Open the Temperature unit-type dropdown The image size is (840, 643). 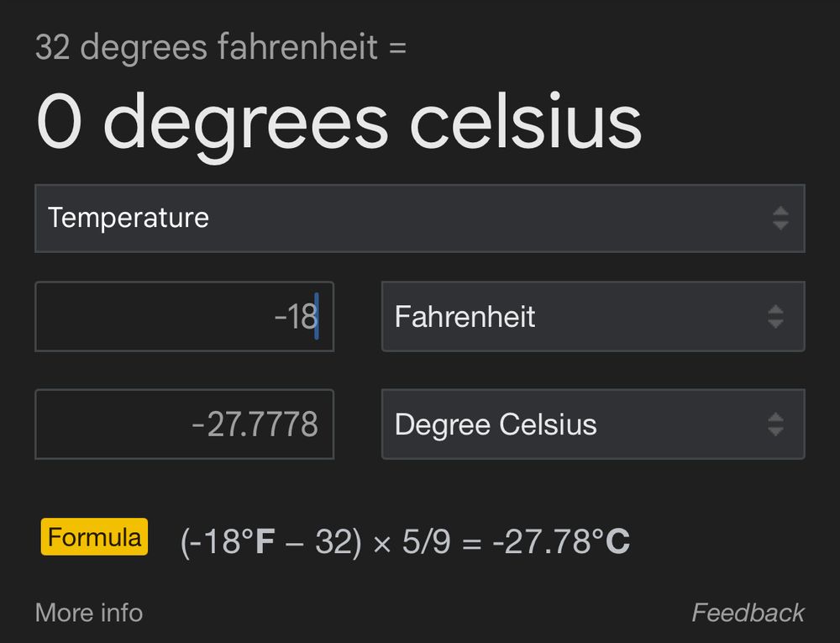pos(419,219)
